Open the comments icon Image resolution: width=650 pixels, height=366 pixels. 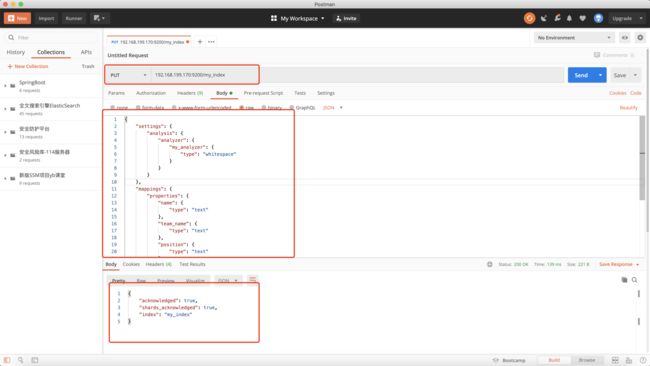coord(597,55)
